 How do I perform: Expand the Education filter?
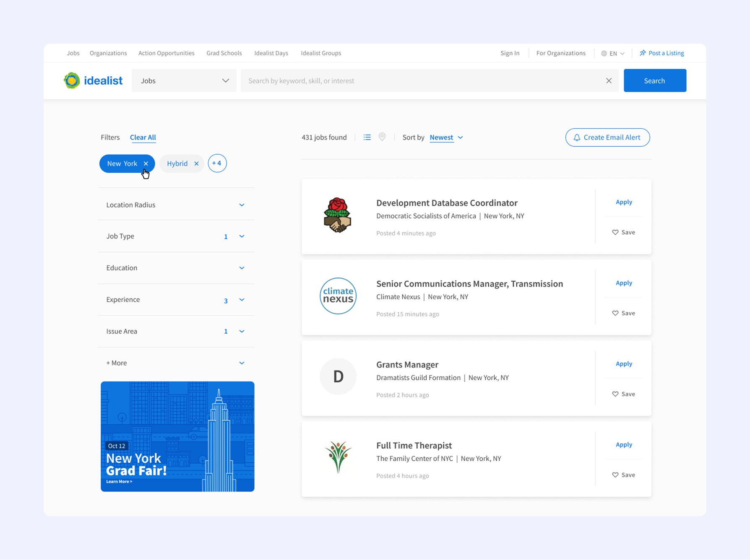coord(176,268)
